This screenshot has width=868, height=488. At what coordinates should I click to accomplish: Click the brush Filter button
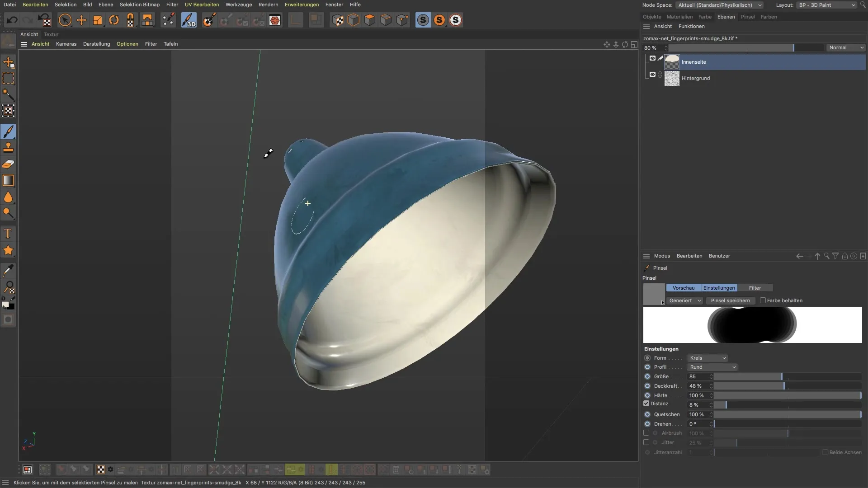(x=755, y=288)
